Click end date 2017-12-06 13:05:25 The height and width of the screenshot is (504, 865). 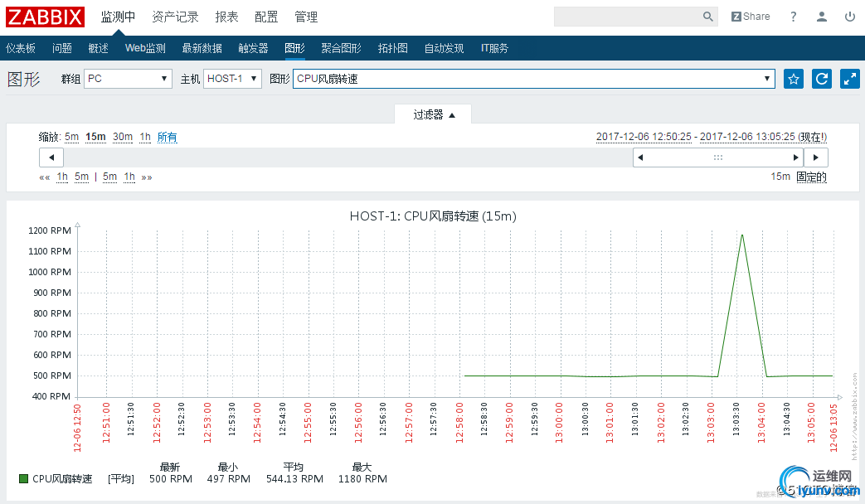[747, 137]
